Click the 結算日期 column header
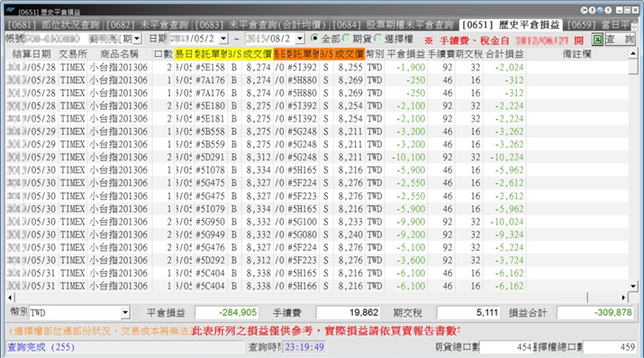 (32, 54)
